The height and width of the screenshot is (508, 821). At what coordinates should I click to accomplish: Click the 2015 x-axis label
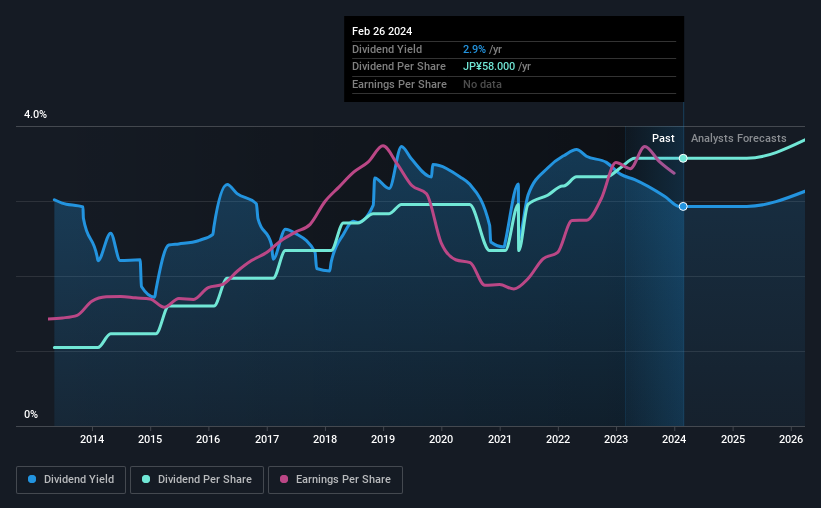coord(150,439)
